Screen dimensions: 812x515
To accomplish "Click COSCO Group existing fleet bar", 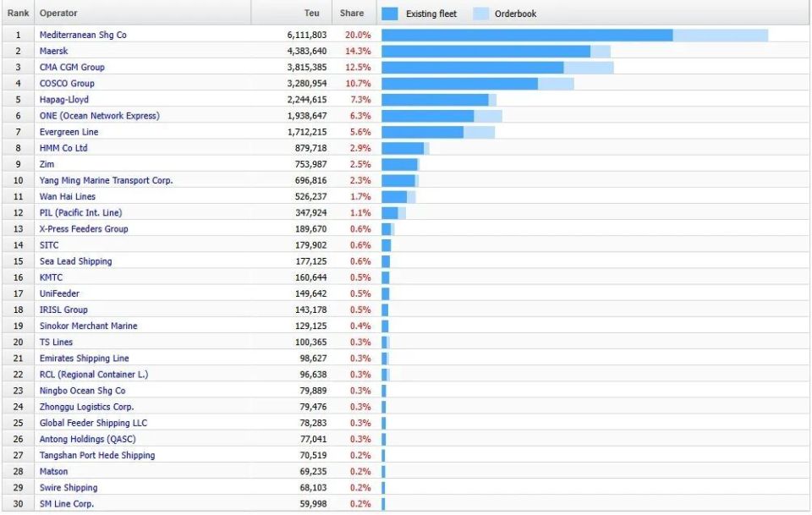I will pyautogui.click(x=460, y=84).
